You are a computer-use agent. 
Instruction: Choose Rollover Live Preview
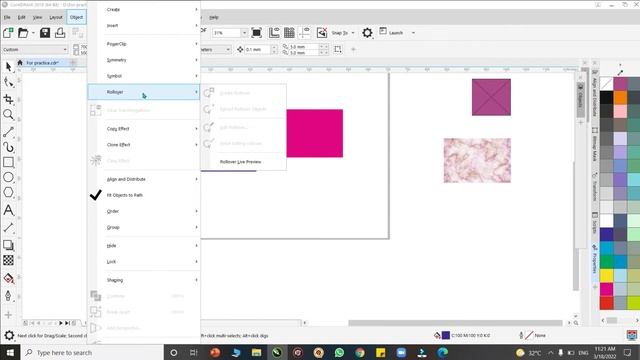pyautogui.click(x=244, y=162)
